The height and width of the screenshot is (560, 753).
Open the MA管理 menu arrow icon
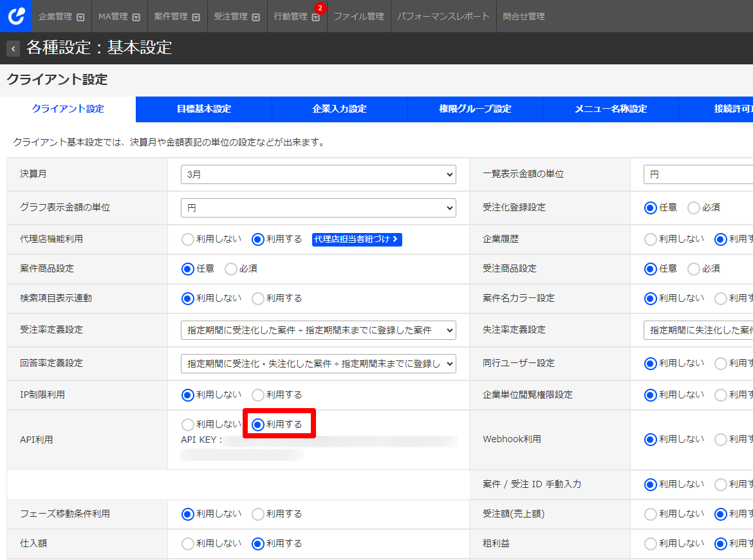pos(136,17)
